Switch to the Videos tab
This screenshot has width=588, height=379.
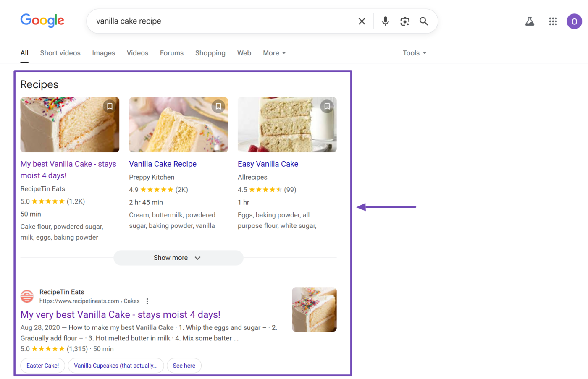click(x=137, y=53)
